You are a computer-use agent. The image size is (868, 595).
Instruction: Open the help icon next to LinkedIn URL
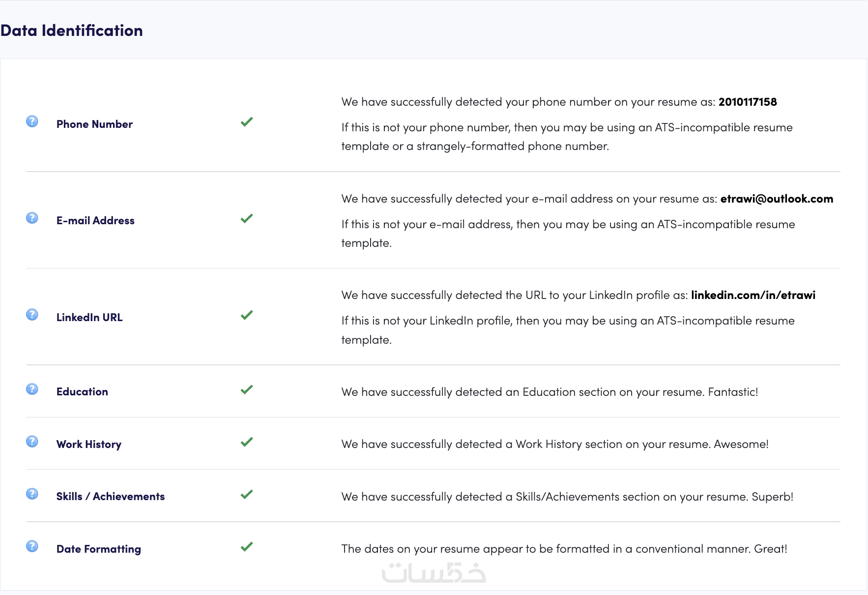[32, 315]
